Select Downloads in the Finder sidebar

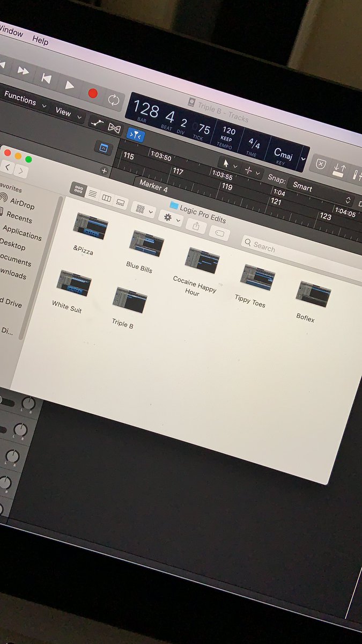[13, 274]
